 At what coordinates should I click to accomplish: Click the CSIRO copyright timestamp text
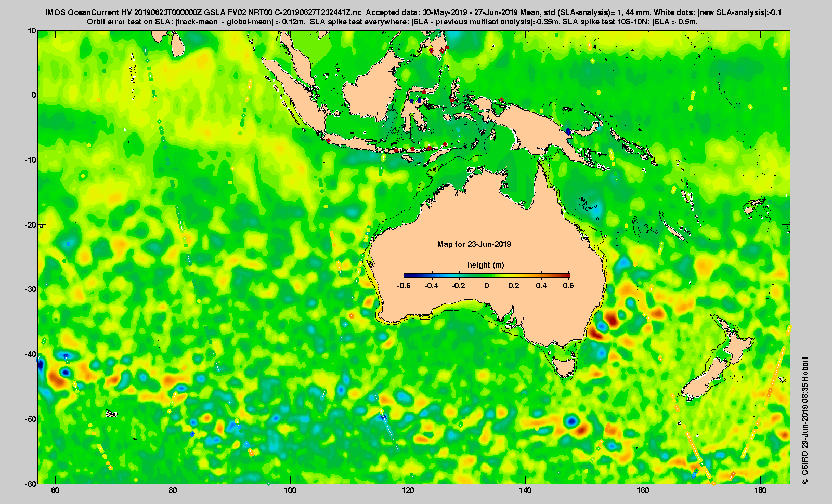tap(805, 420)
